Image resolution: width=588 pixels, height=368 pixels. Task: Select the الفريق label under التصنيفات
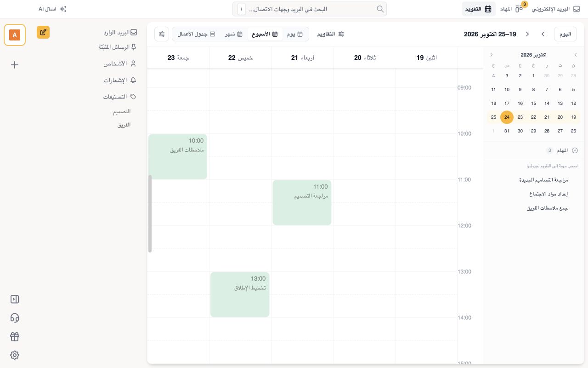click(124, 125)
